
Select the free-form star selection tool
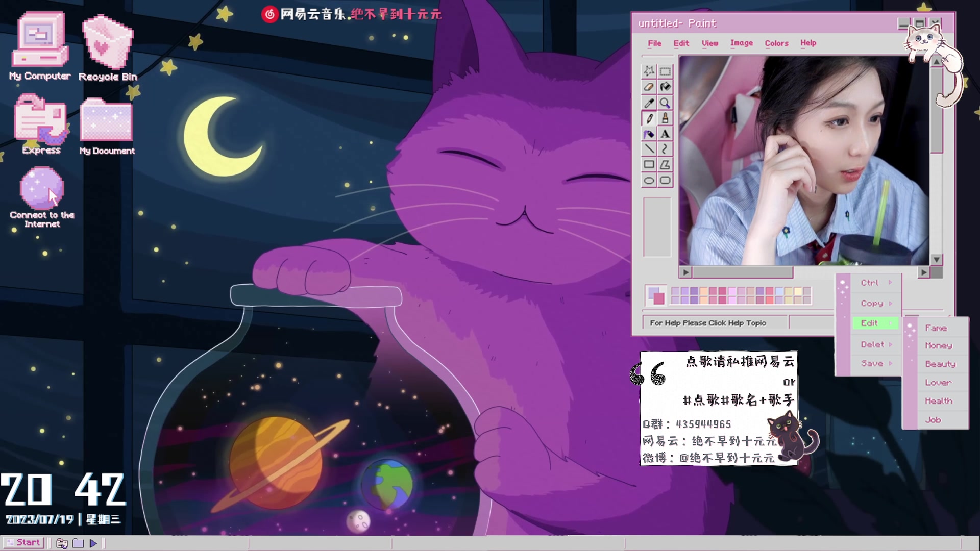click(649, 71)
